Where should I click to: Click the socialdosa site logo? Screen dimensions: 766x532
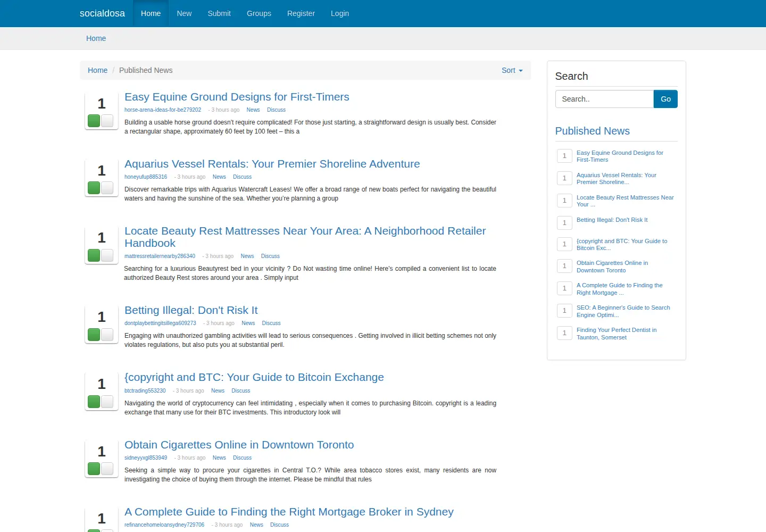102,13
